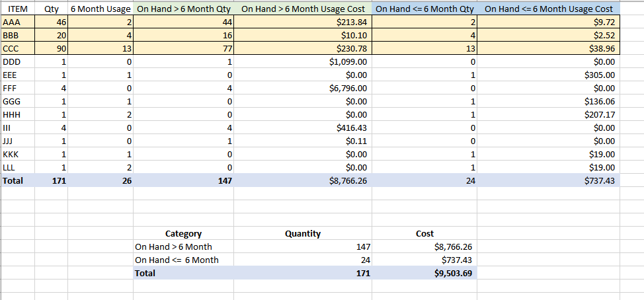Click On Hand <= 6 Month Usage Cost header
Image resolution: width=644 pixels, height=300 pixels.
(549, 9)
